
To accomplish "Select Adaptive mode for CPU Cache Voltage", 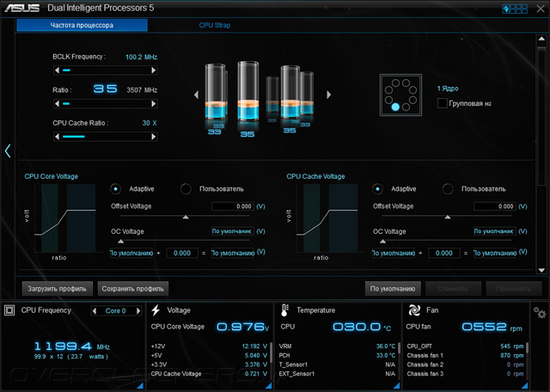I will [x=377, y=189].
